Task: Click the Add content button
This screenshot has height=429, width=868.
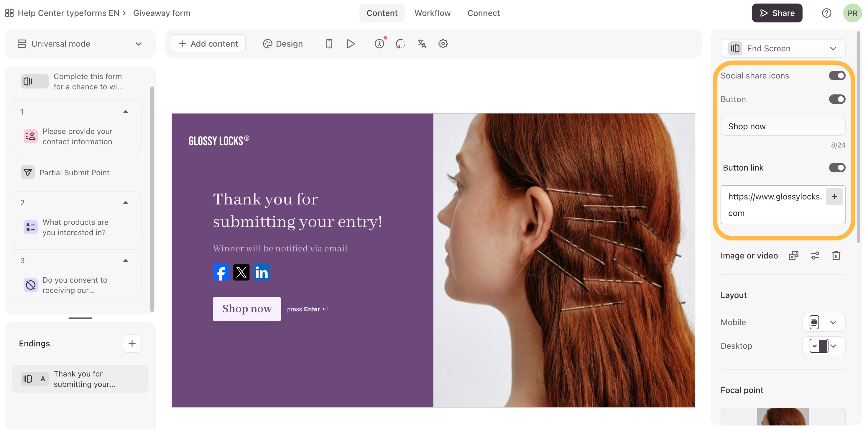Action: click(x=208, y=44)
